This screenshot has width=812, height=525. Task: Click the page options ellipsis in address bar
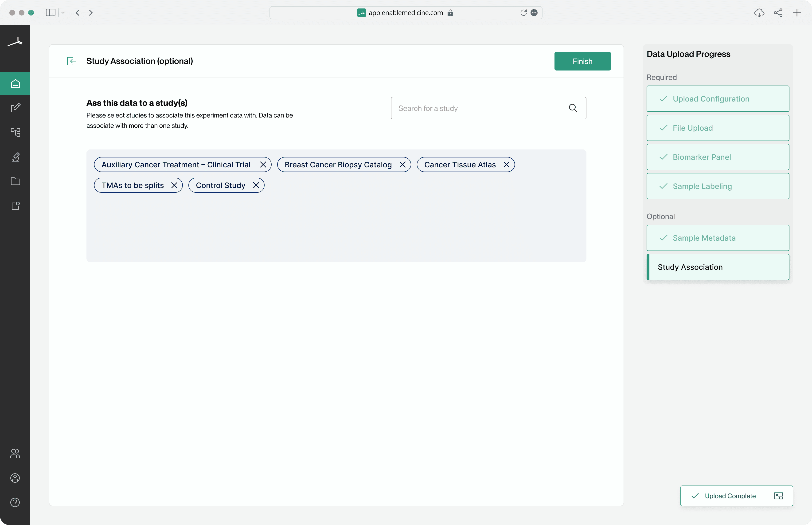[x=534, y=13]
